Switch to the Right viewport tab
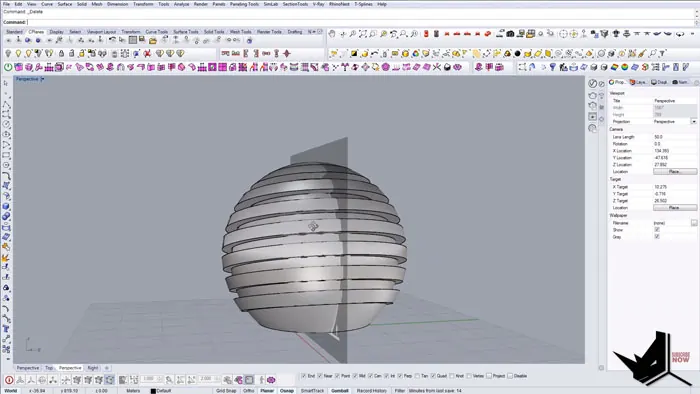The image size is (700, 394). point(92,368)
